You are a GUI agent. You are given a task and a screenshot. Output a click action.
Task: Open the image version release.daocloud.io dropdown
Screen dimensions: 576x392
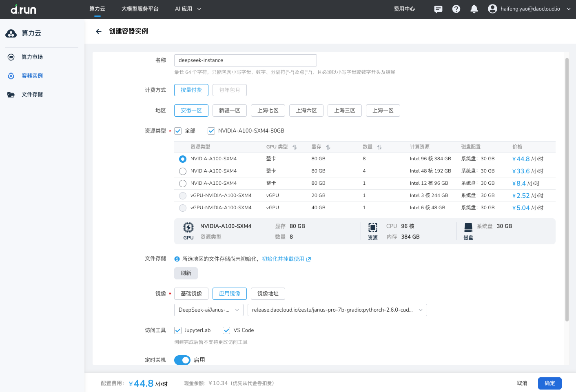coord(337,310)
